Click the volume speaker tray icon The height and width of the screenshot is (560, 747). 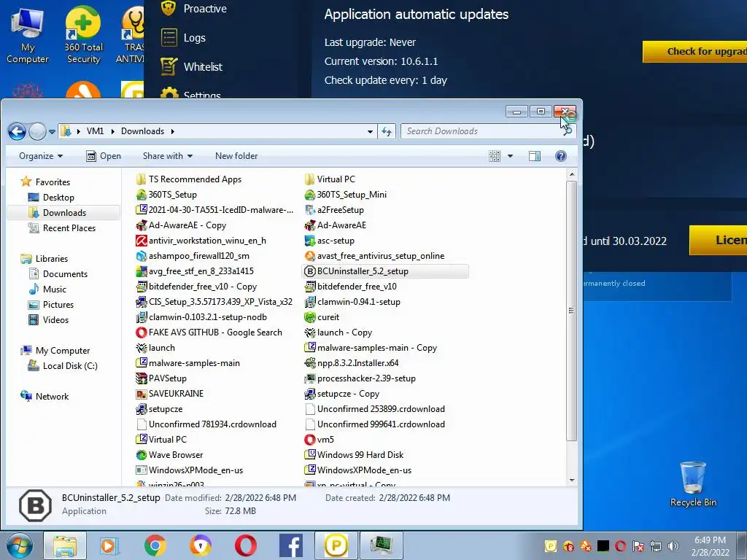point(673,545)
